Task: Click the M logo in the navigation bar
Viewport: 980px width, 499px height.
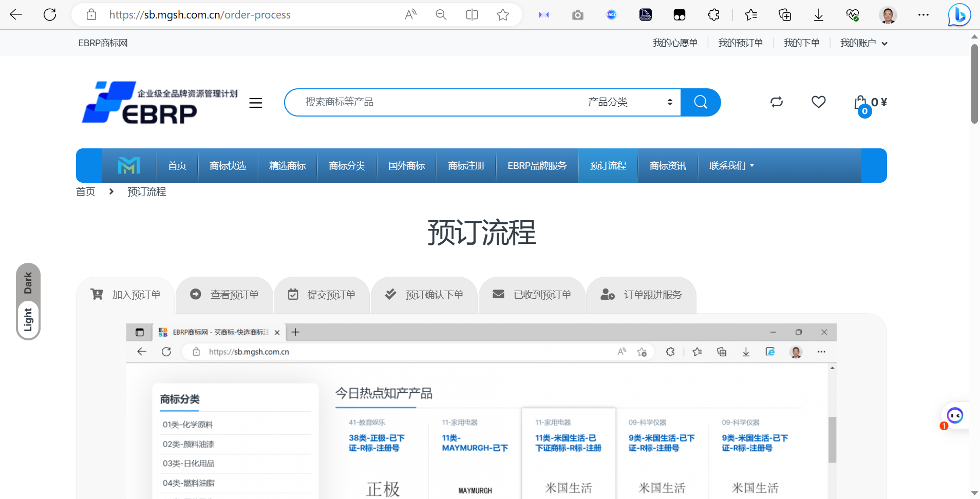Action: click(x=128, y=165)
